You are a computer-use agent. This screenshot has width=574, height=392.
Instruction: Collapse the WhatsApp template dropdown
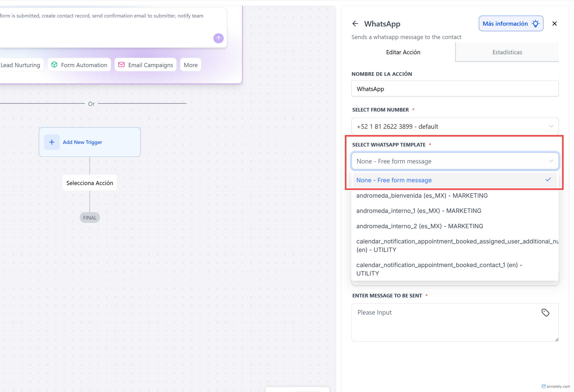(x=455, y=161)
